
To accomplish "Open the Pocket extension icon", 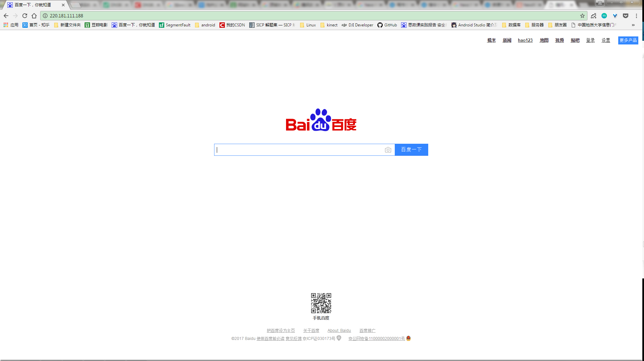I will coord(626,16).
